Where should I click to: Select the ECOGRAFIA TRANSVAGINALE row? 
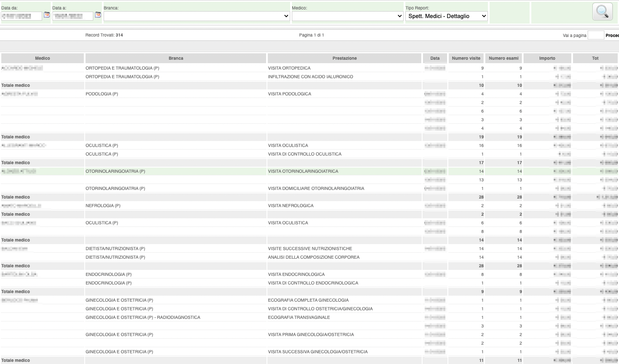pos(299,317)
